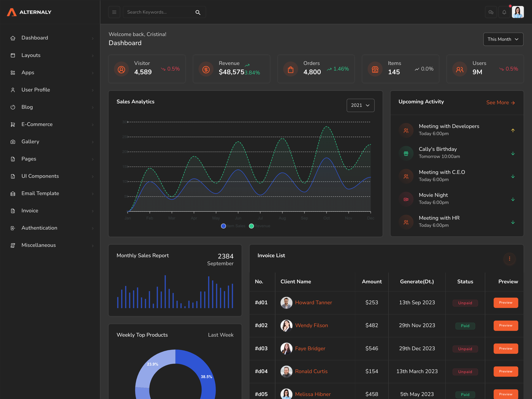Toggle Revenue legend series in chart
532x399 pixels.
click(260, 226)
